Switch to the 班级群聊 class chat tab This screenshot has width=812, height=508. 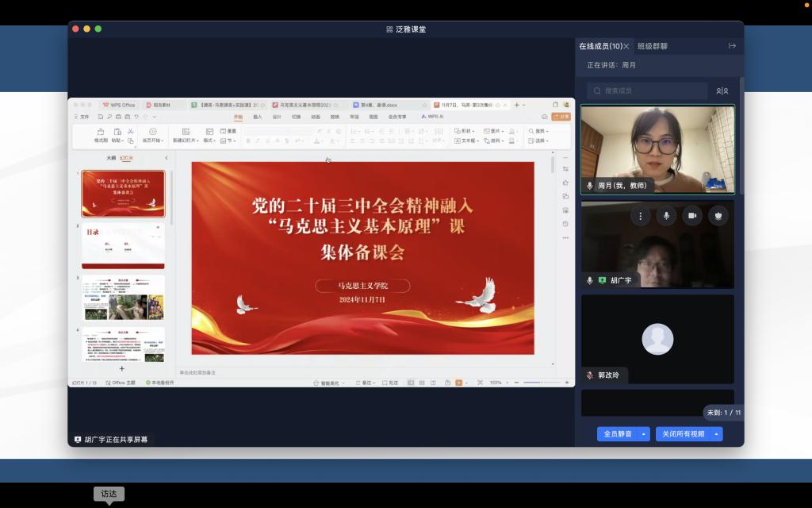[652, 46]
